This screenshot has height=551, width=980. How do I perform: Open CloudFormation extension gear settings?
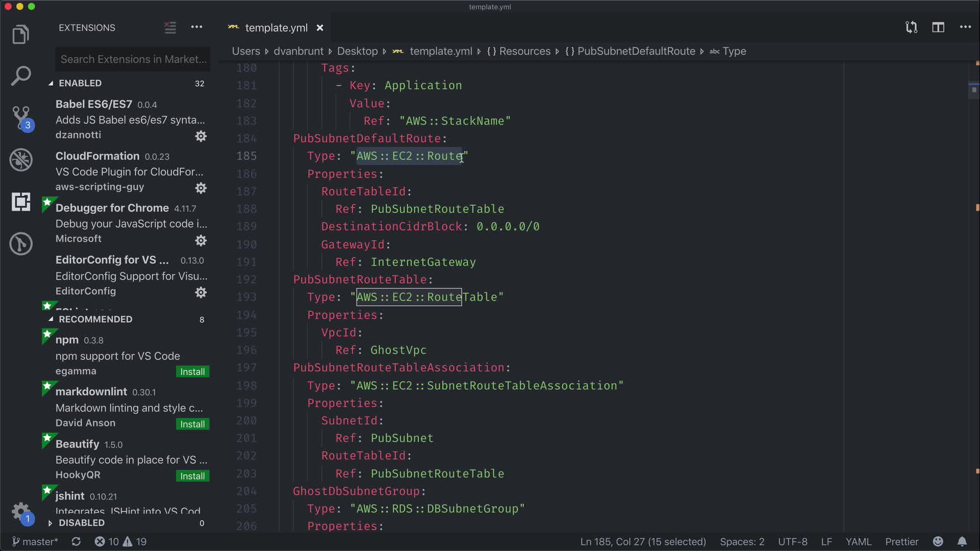(201, 188)
